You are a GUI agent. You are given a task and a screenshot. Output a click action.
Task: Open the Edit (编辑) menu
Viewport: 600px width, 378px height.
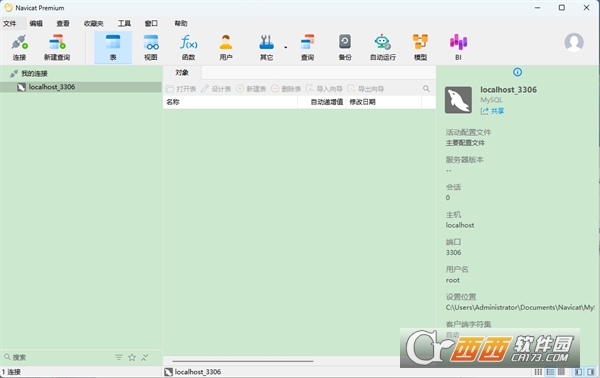[36, 23]
